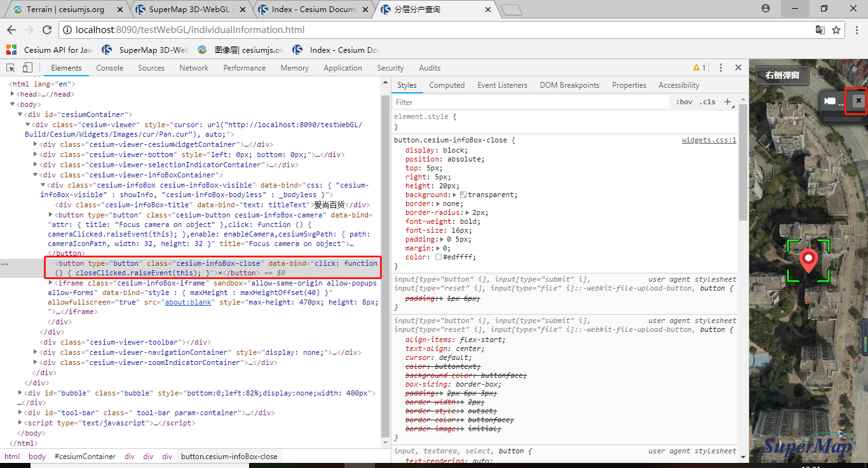Add new style rule with the plus icon
The image size is (868, 468).
click(728, 102)
